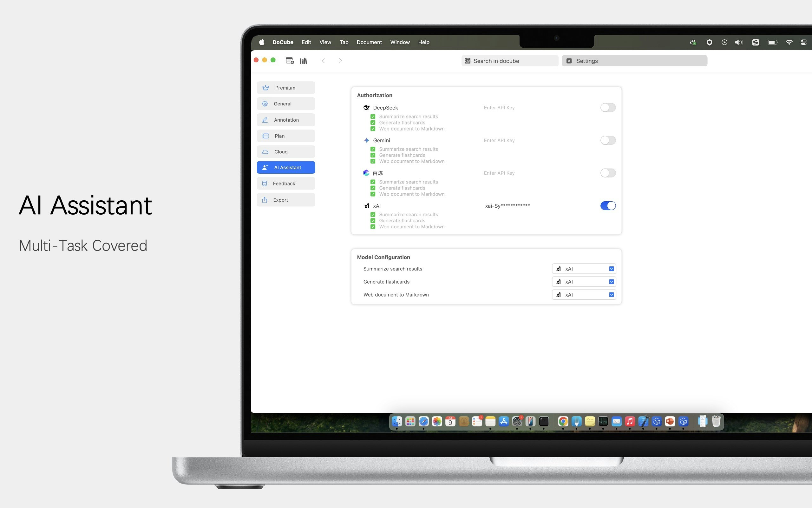Switch to the Settings tab

pyautogui.click(x=634, y=61)
